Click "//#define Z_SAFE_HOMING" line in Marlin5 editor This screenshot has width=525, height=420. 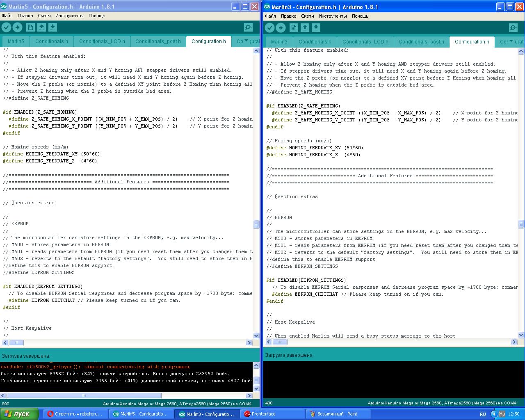36,98
